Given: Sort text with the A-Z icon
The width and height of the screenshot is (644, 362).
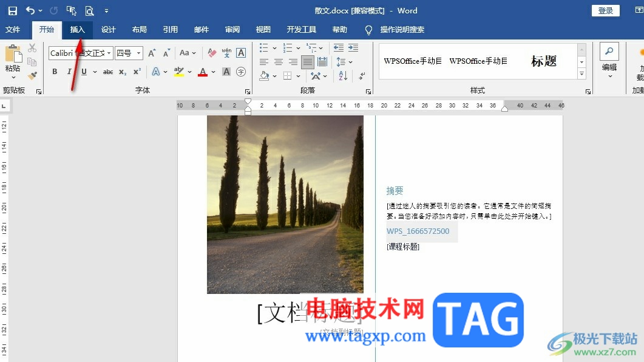Looking at the screenshot, I should pos(343,76).
